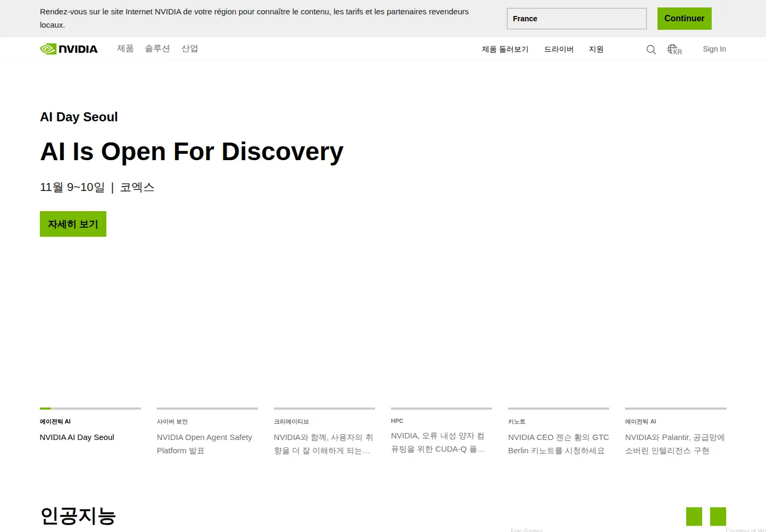Click the AI Is Open For Discovery heading
766x532 pixels.
pyautogui.click(x=191, y=152)
